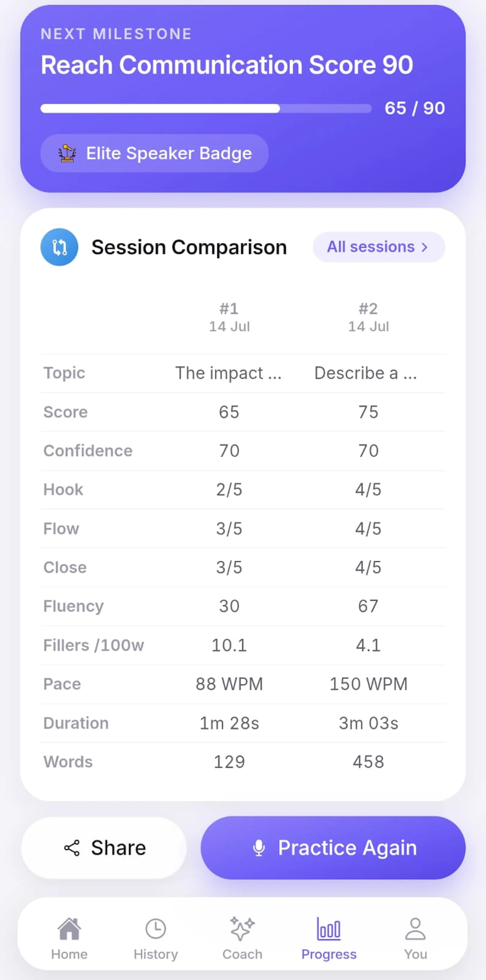Open the History clock icon
This screenshot has height=980, width=486.
coord(156,929)
